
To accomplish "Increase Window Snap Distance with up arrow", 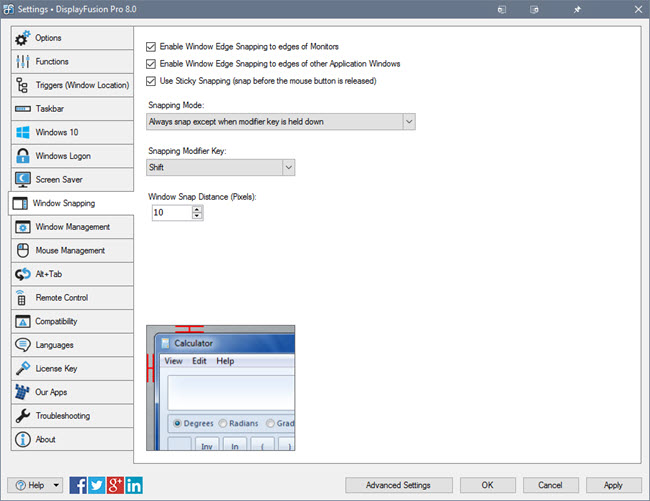I will [197, 209].
